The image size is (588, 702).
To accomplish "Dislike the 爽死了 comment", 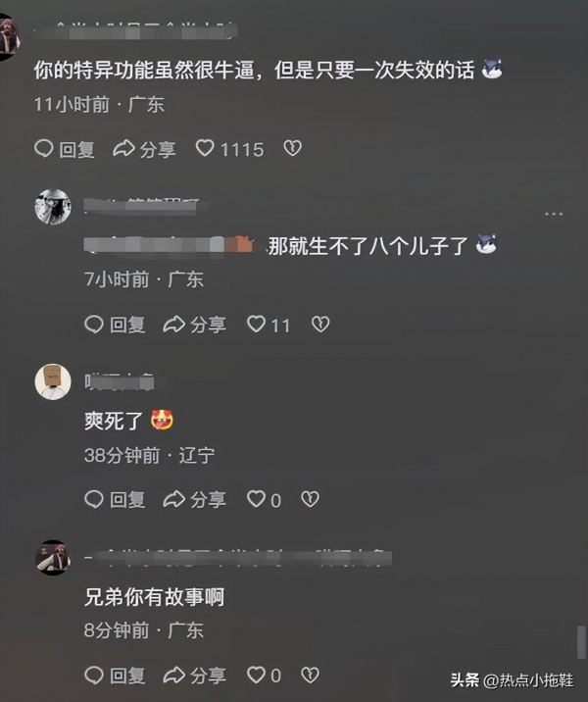I will pyautogui.click(x=310, y=499).
